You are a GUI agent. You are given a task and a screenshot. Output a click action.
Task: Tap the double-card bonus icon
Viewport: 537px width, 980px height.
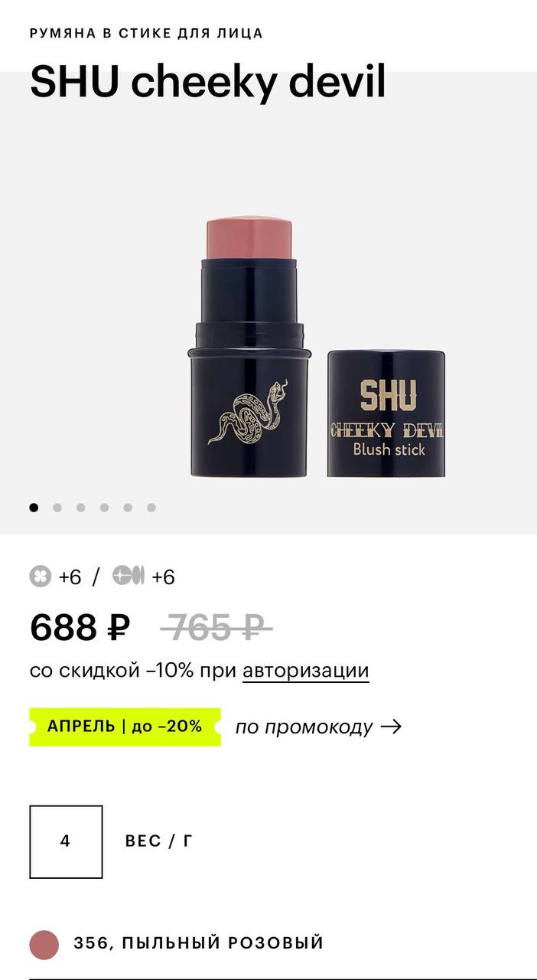(x=128, y=575)
